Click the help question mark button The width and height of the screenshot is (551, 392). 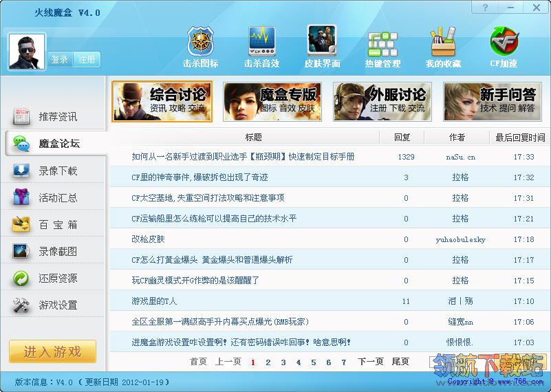pos(485,7)
